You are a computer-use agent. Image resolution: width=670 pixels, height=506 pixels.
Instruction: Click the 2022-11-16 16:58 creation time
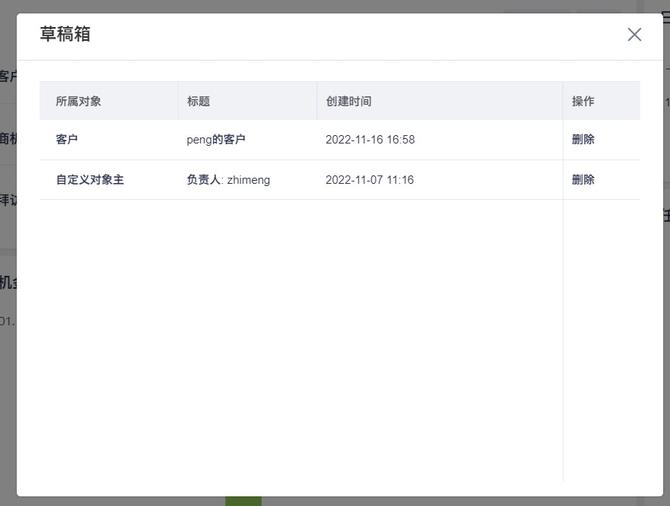coord(370,140)
